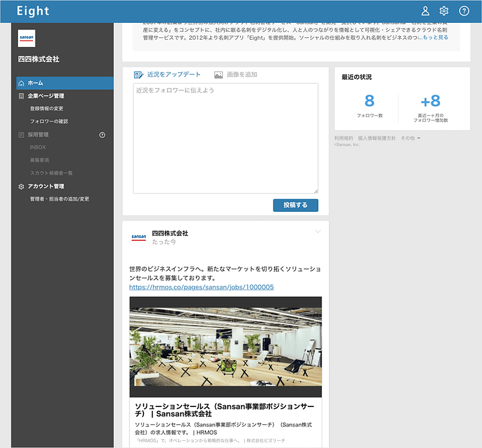Open the 利用規約 footer link

[x=343, y=138]
